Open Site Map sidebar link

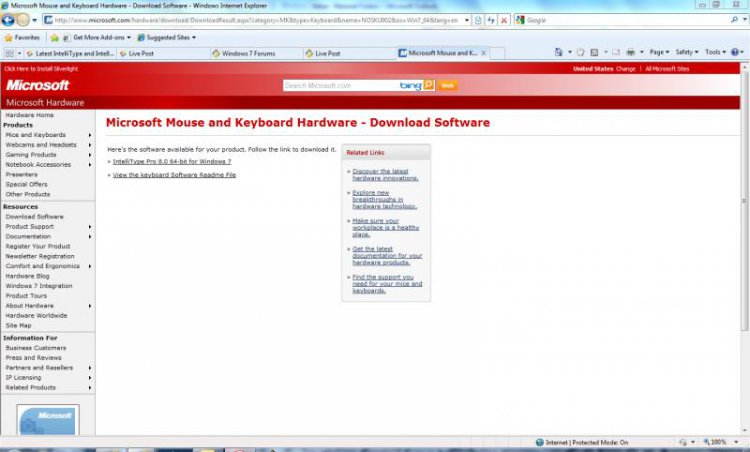coord(18,326)
